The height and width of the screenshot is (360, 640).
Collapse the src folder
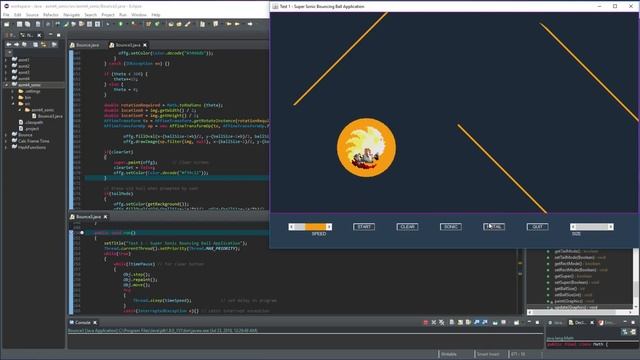(x=13, y=104)
